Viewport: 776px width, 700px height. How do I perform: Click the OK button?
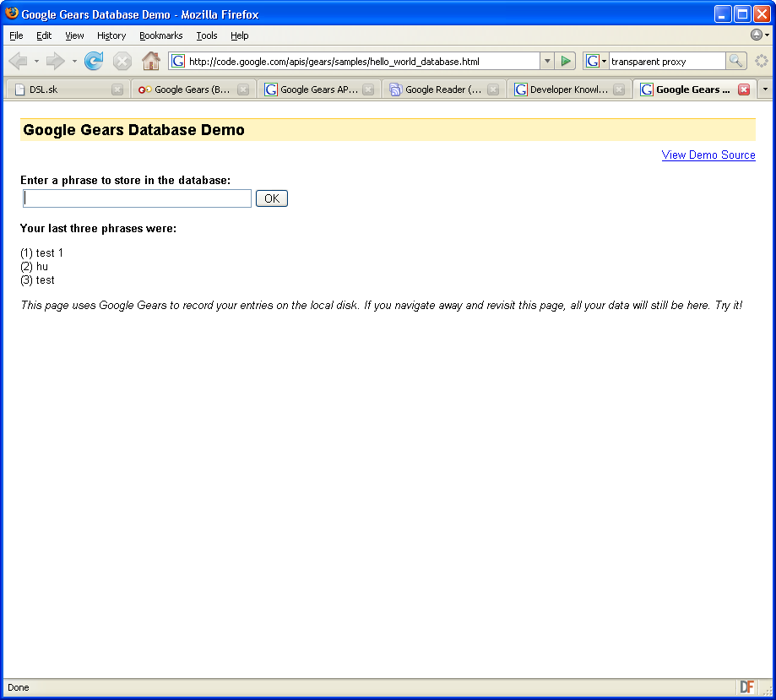coord(272,198)
